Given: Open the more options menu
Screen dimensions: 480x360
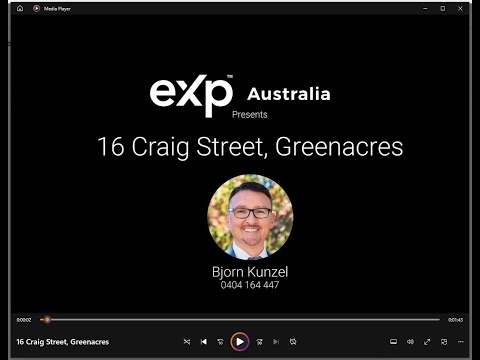Looking at the screenshot, I should click(461, 342).
